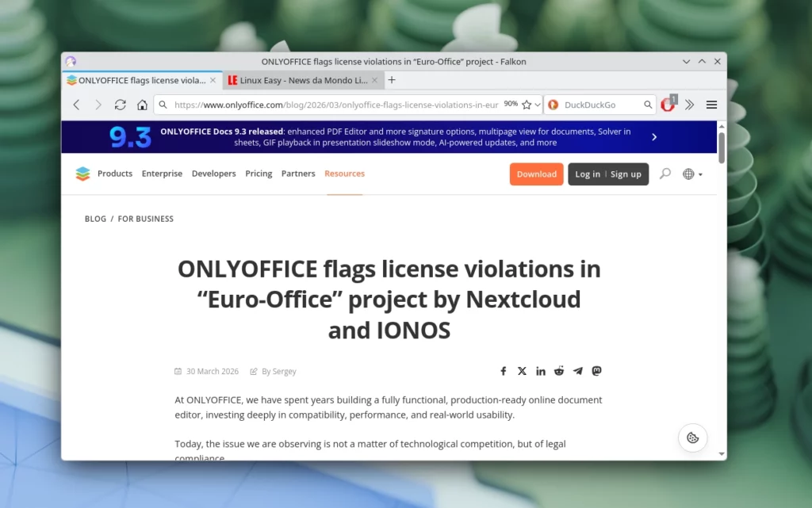Open the chat widget in the corner
This screenshot has width=812, height=508.
692,437
